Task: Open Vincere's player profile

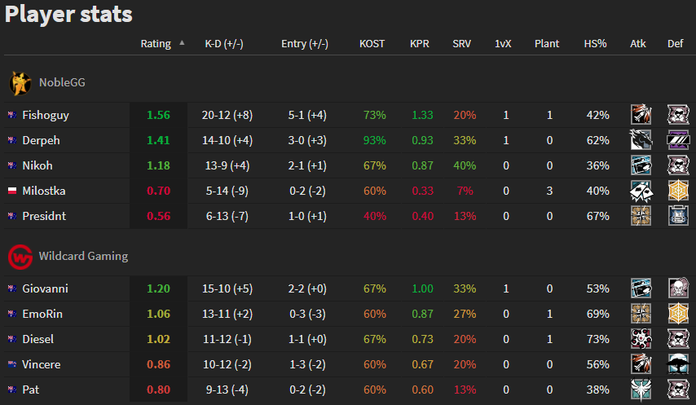Action: click(x=41, y=365)
